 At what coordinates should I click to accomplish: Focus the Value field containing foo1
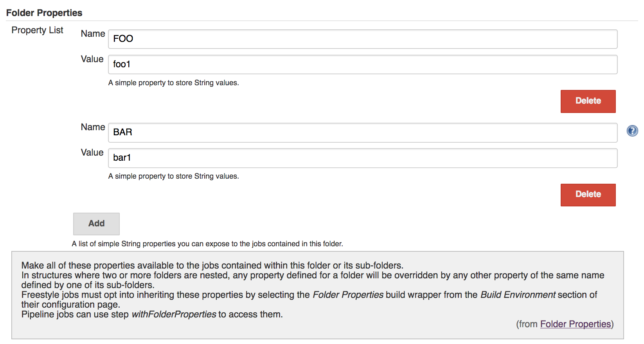click(363, 64)
